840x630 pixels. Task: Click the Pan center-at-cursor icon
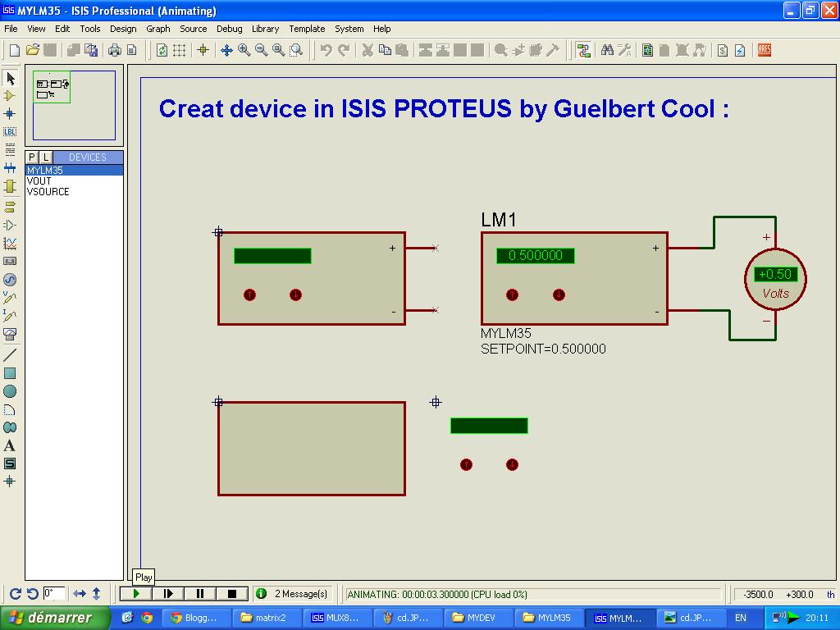pos(226,50)
